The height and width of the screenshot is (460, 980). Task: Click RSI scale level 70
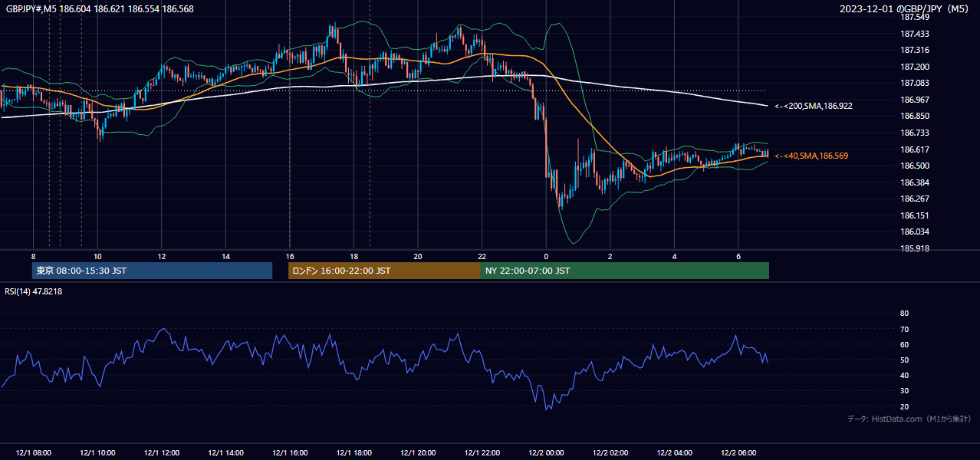pos(904,329)
